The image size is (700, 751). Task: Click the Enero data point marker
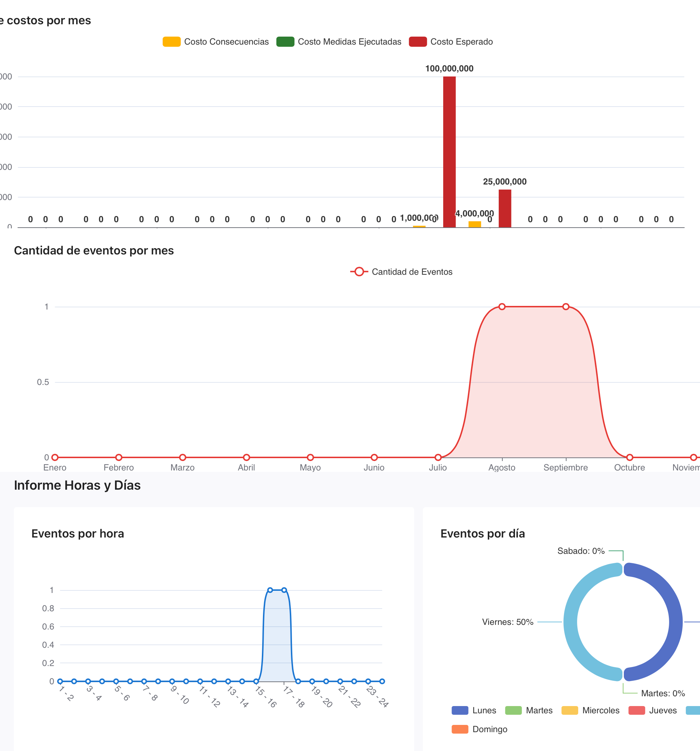[x=55, y=457]
